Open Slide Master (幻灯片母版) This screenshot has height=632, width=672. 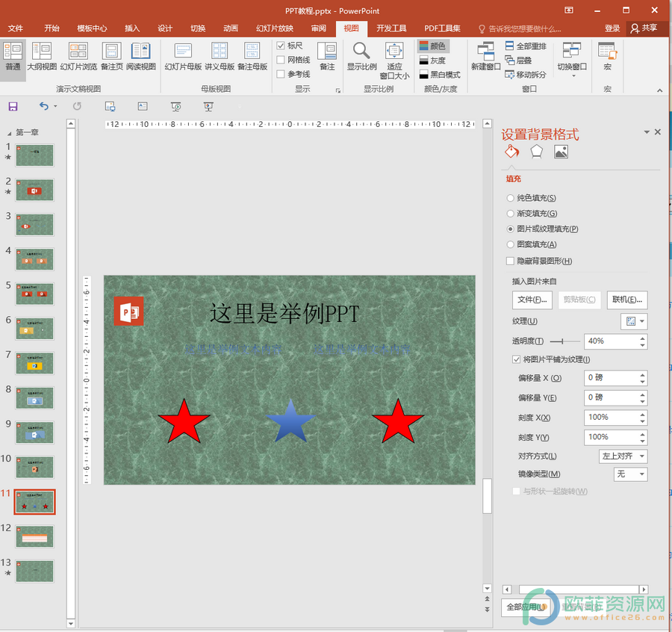pyautogui.click(x=183, y=57)
